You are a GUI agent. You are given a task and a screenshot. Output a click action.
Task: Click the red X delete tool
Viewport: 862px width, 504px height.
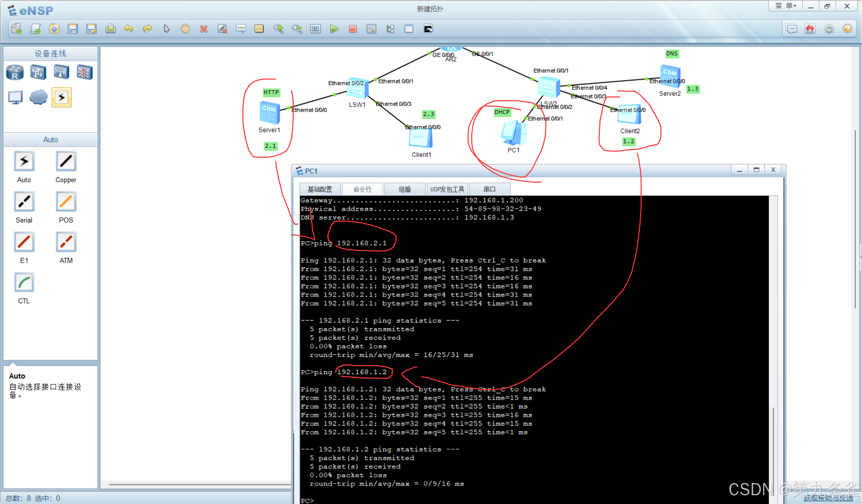click(203, 29)
